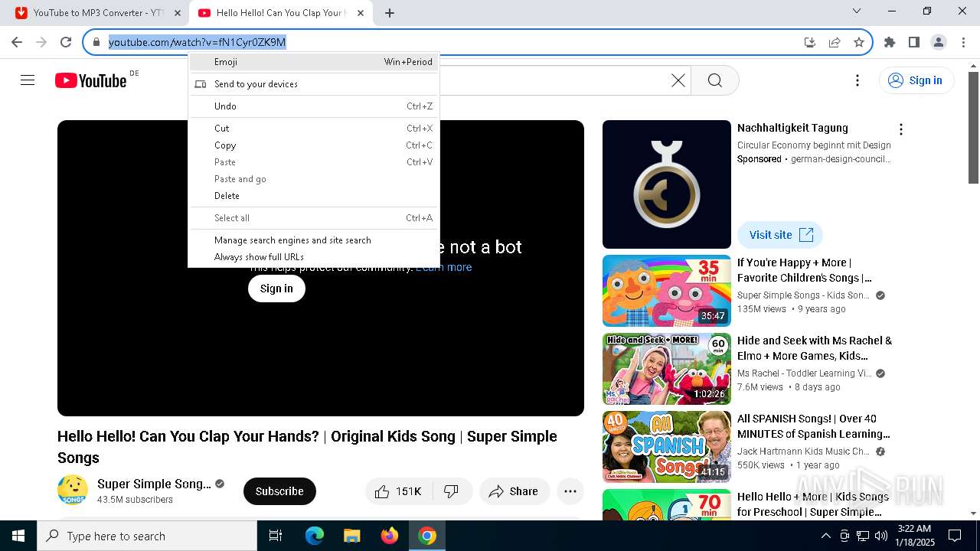Launch Firefox from the taskbar
Screen dimensions: 980x551
click(390, 536)
